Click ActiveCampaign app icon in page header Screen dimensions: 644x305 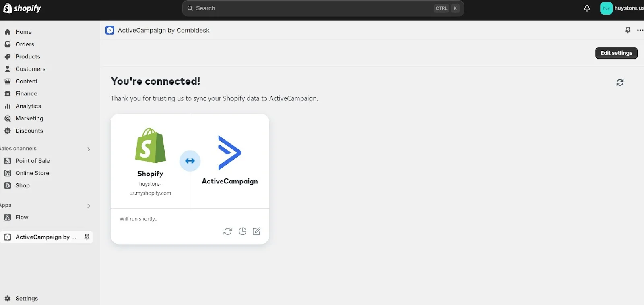[109, 30]
